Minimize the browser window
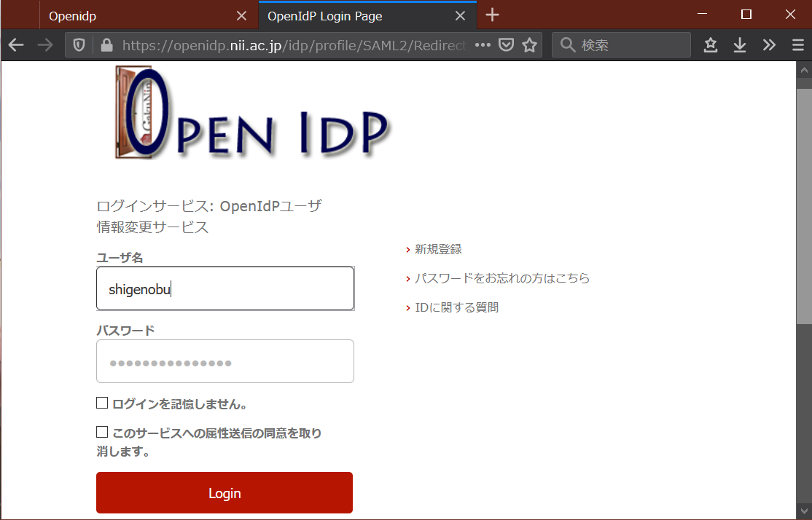 click(702, 15)
